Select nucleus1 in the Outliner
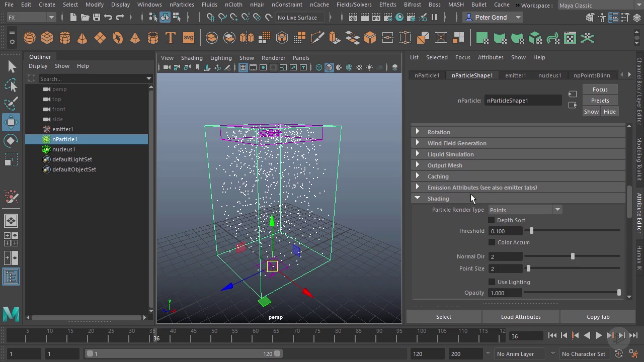644x362 pixels. tap(63, 149)
